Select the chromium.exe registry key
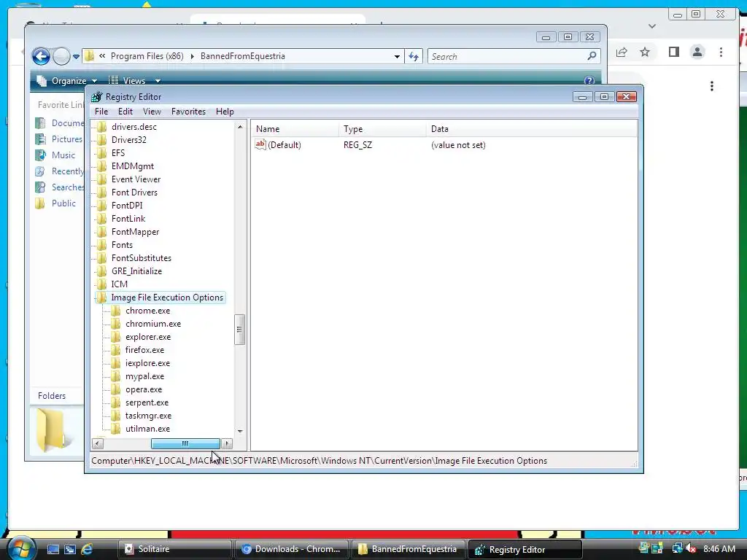Image resolution: width=747 pixels, height=560 pixels. point(153,324)
